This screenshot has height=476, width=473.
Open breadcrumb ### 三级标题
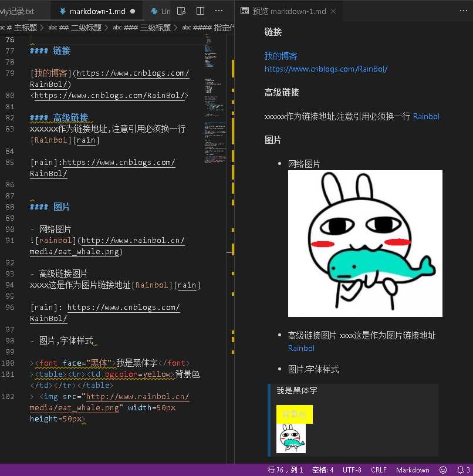pos(142,28)
